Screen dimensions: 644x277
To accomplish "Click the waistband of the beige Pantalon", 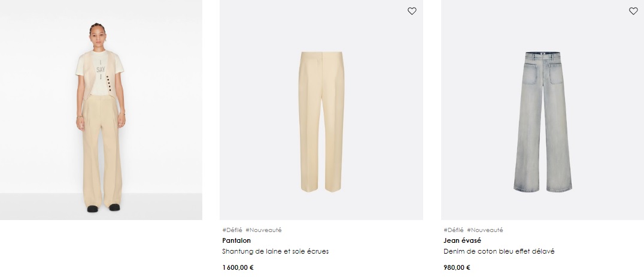I will (x=321, y=53).
